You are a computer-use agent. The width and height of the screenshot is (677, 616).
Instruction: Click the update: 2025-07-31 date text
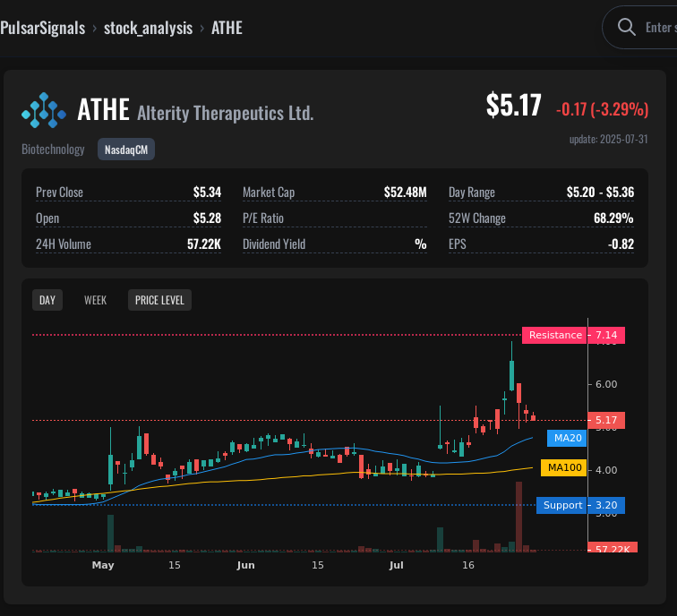click(x=609, y=139)
